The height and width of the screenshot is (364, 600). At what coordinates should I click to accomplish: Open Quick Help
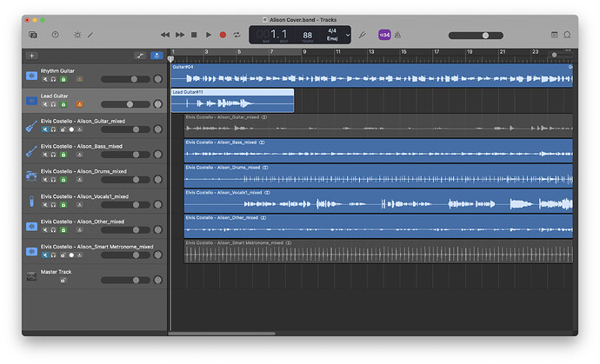[x=55, y=35]
